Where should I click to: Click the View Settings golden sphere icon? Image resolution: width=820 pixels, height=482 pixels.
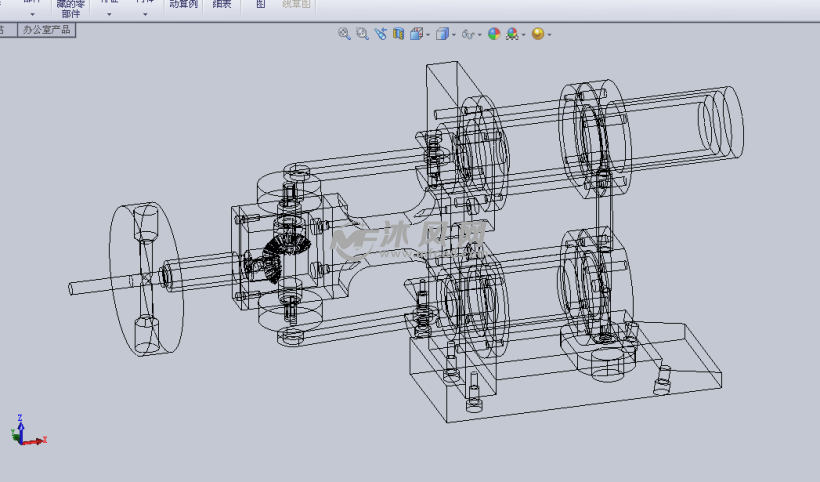pos(538,34)
